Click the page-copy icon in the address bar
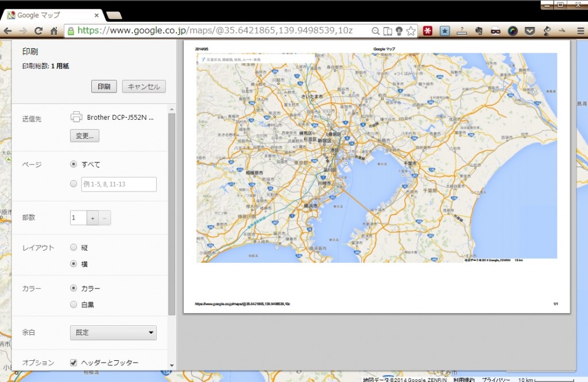The width and height of the screenshot is (588, 382). (x=388, y=31)
